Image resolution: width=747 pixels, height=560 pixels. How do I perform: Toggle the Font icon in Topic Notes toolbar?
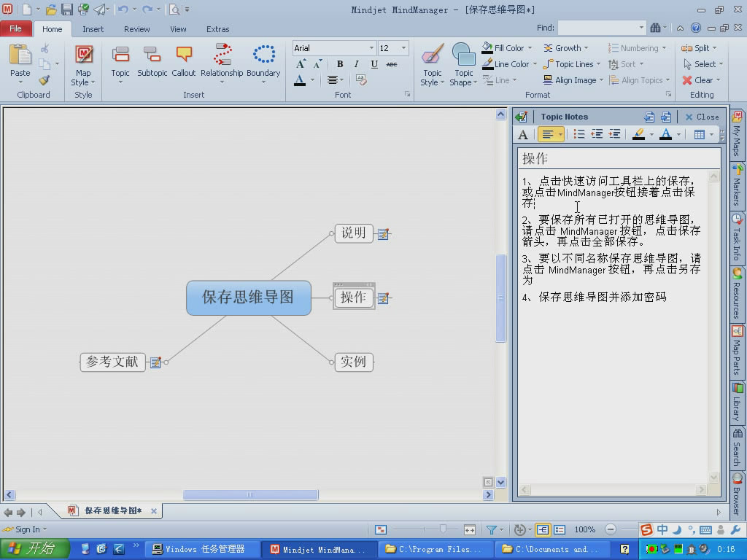[x=523, y=135]
